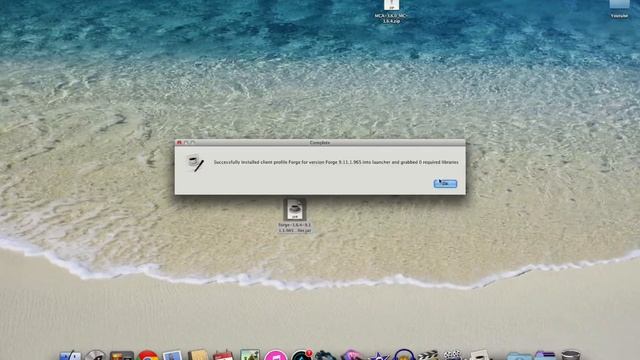The height and width of the screenshot is (360, 640).
Task: Click the Java icon in the Complete dialog
Action: coord(195,163)
